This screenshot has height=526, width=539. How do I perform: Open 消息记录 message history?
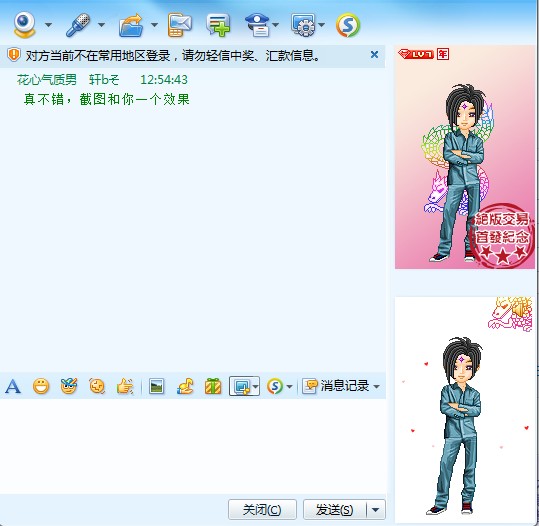point(336,386)
